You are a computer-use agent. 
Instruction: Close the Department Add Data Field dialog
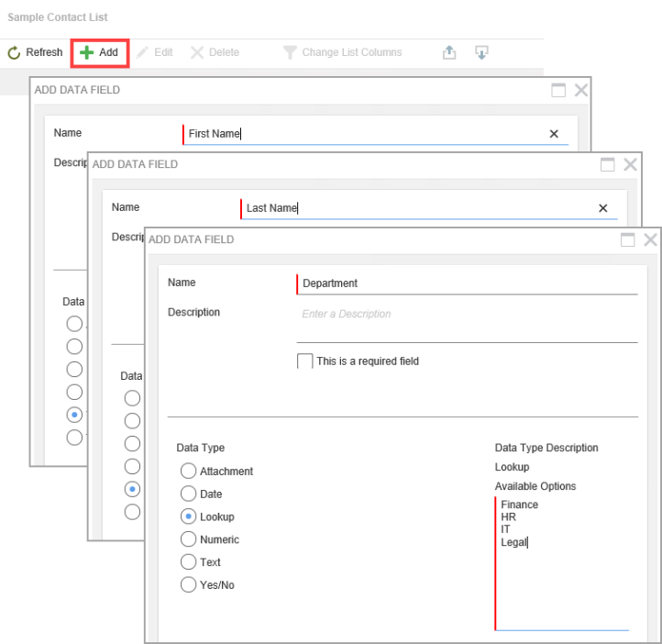(650, 239)
